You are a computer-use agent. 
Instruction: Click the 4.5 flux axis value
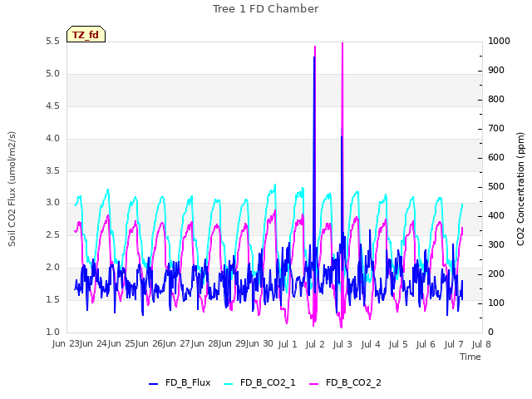point(52,106)
